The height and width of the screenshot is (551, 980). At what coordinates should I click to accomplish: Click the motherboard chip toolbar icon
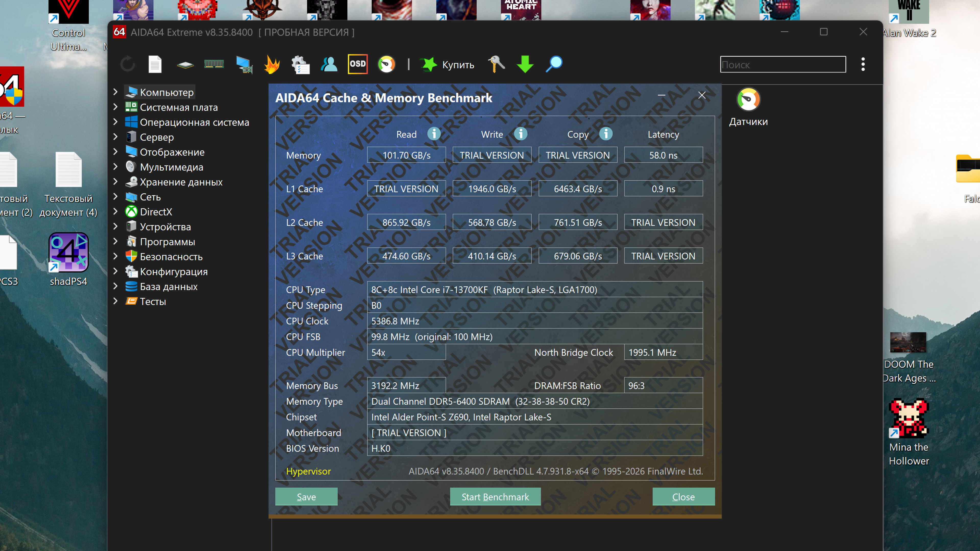click(185, 65)
